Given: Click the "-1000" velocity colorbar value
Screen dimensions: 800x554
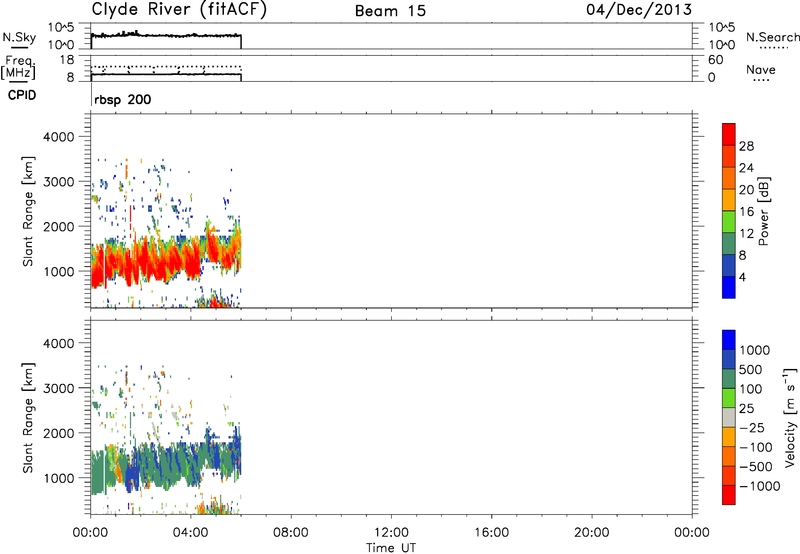Looking at the screenshot, I should (x=759, y=486).
